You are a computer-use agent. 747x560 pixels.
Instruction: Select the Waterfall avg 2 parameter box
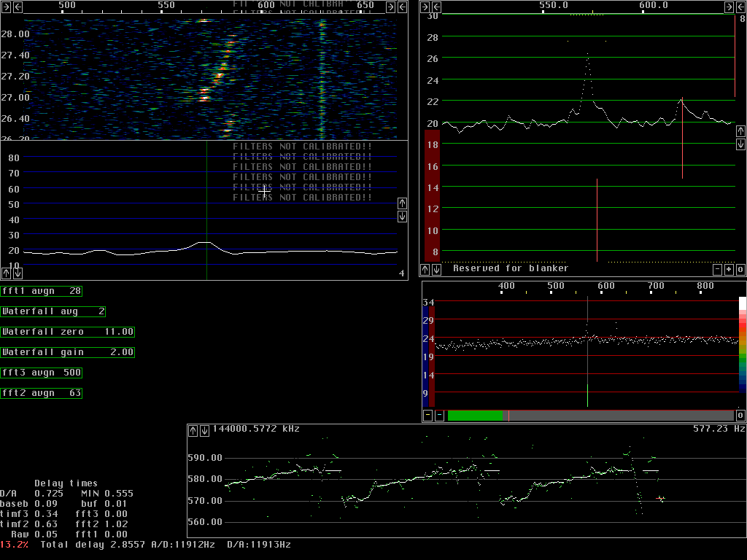coord(53,311)
